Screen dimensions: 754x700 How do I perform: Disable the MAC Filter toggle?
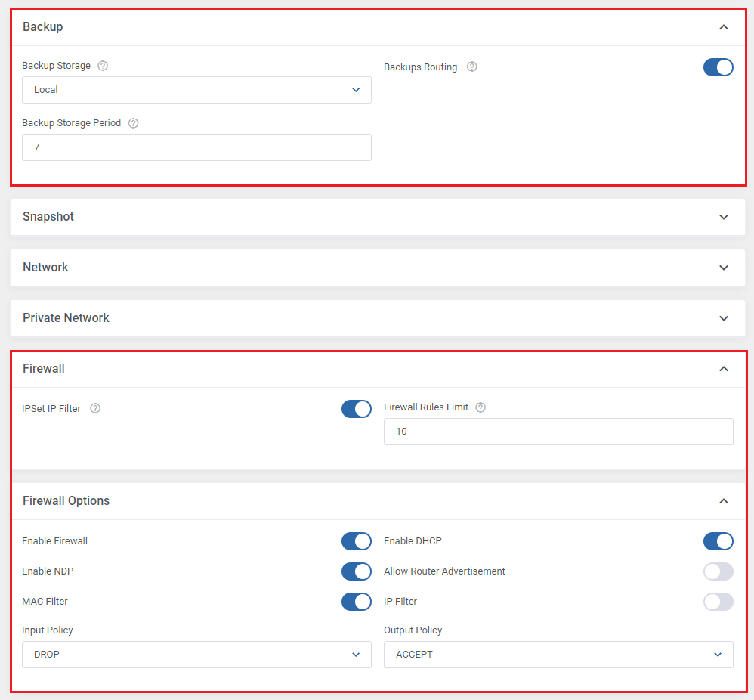[357, 602]
